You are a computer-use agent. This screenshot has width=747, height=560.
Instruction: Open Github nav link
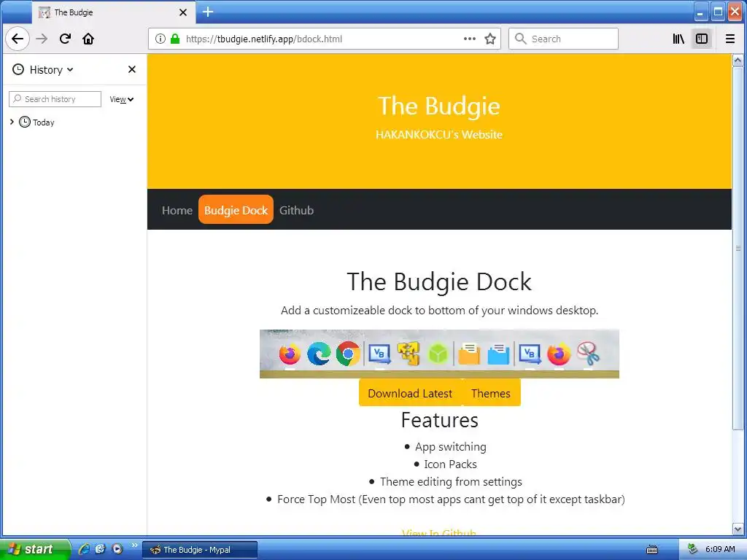(x=296, y=210)
